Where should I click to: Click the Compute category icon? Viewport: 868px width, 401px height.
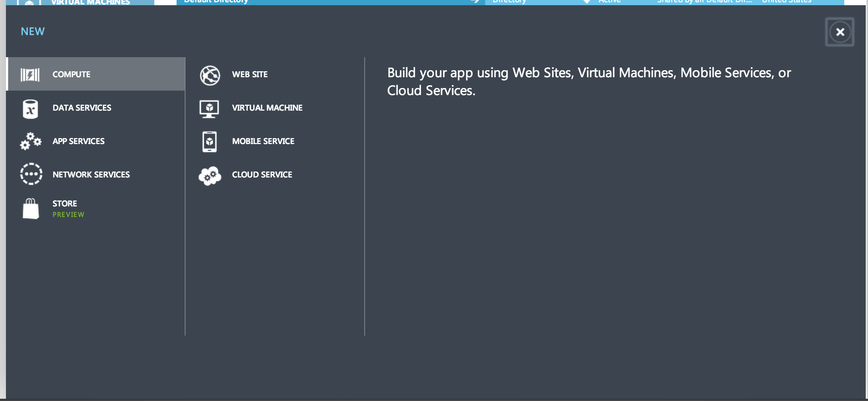(30, 75)
